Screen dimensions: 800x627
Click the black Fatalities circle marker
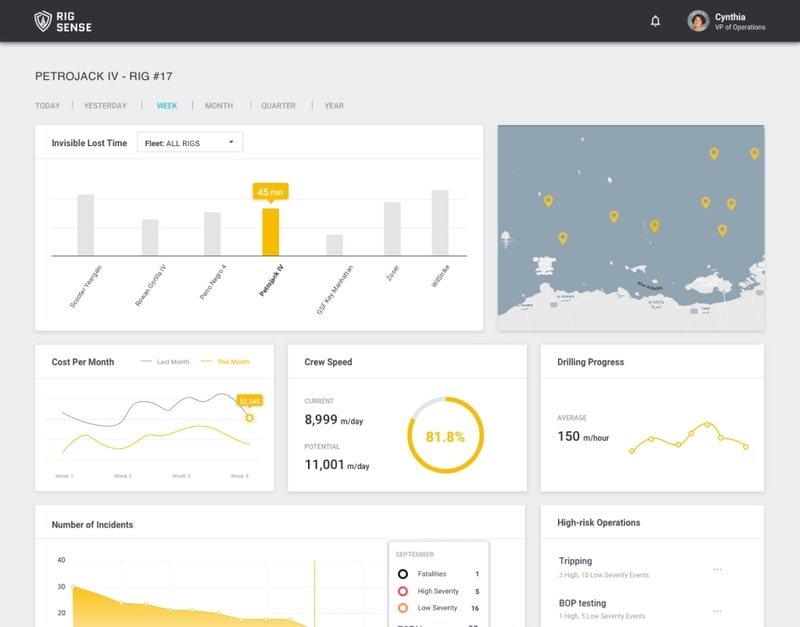click(x=403, y=574)
